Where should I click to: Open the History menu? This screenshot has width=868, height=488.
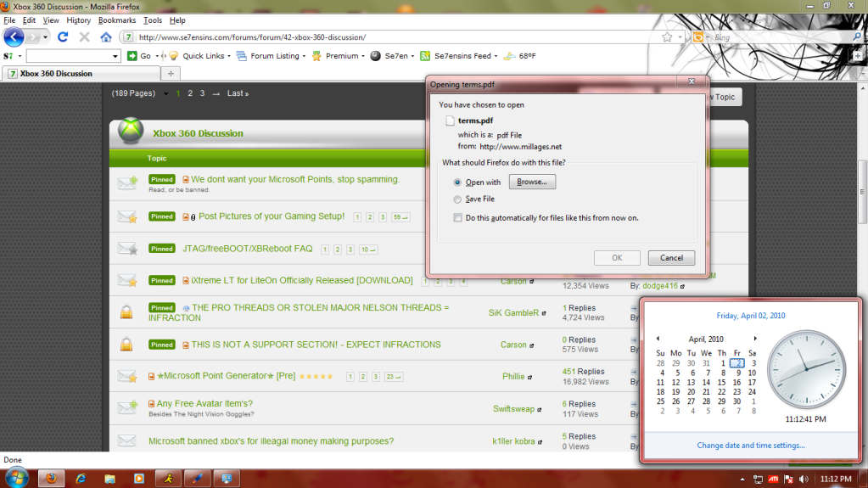coord(79,20)
